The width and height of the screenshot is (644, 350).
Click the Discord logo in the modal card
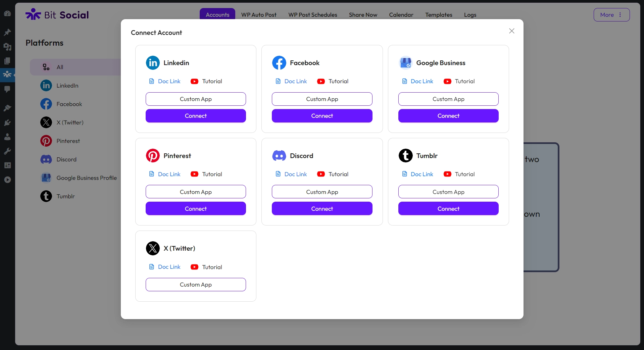click(x=279, y=156)
